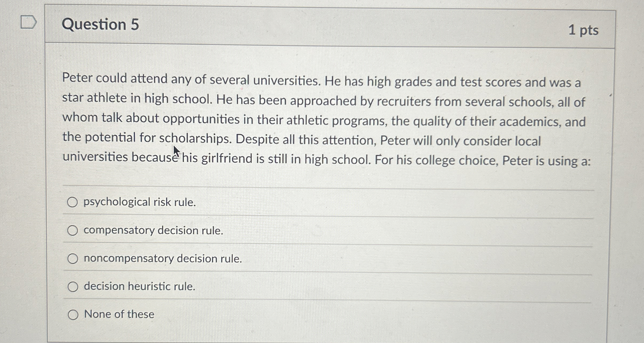Click the word "scholarships" in the question
The image size is (644, 343).
coord(195,139)
